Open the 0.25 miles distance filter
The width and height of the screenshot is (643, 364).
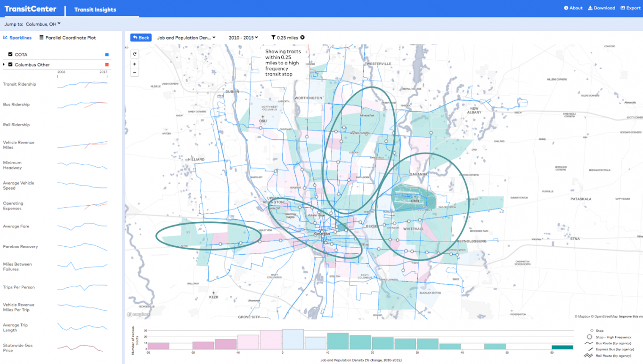(285, 38)
